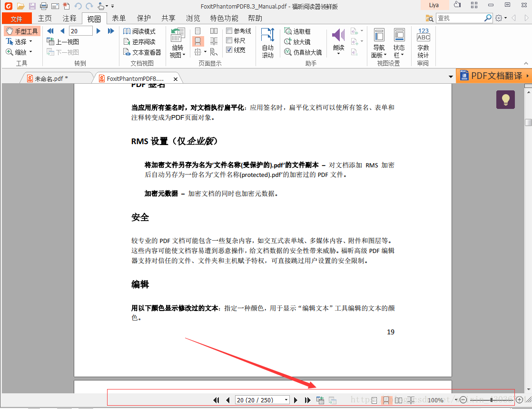Screen dimensions: 532x409
Task: Go to next page in ribbon
Action: tap(99, 31)
